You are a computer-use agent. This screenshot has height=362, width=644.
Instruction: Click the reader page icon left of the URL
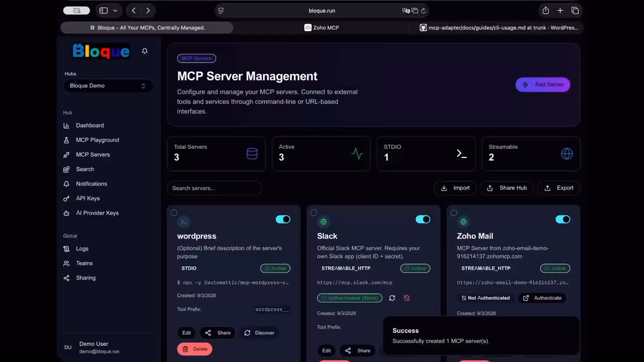coord(220,11)
